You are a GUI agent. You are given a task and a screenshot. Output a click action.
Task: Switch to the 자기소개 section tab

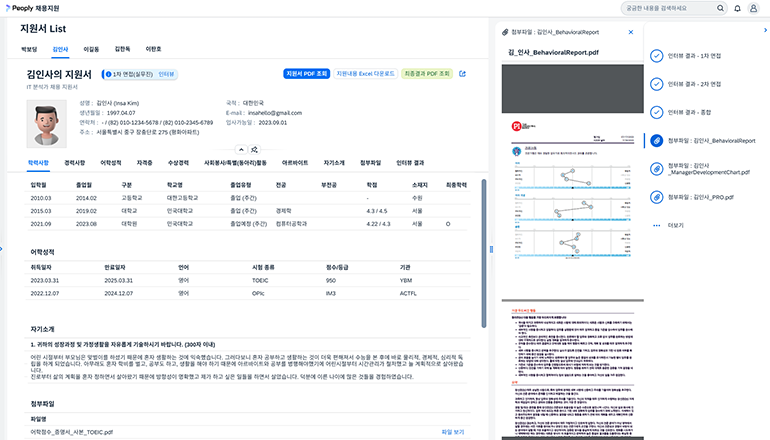(x=334, y=163)
